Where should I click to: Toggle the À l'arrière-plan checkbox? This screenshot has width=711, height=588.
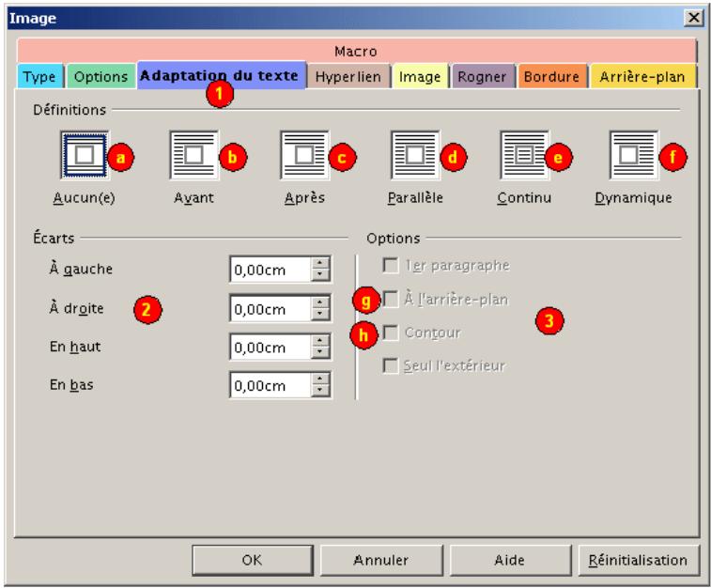(x=391, y=300)
